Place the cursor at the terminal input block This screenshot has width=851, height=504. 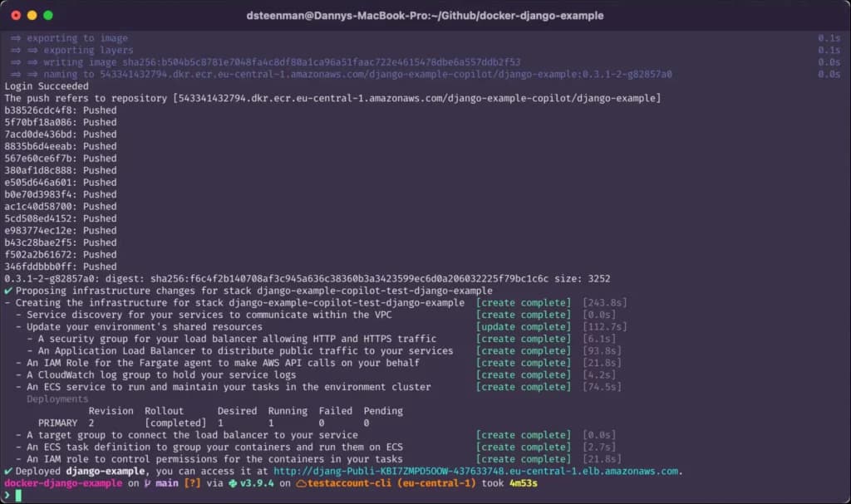(x=18, y=496)
